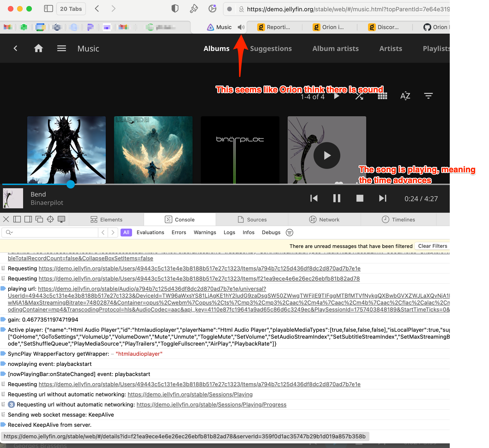The width and height of the screenshot is (489, 448).
Task: Pause the currently playing song
Action: (337, 199)
